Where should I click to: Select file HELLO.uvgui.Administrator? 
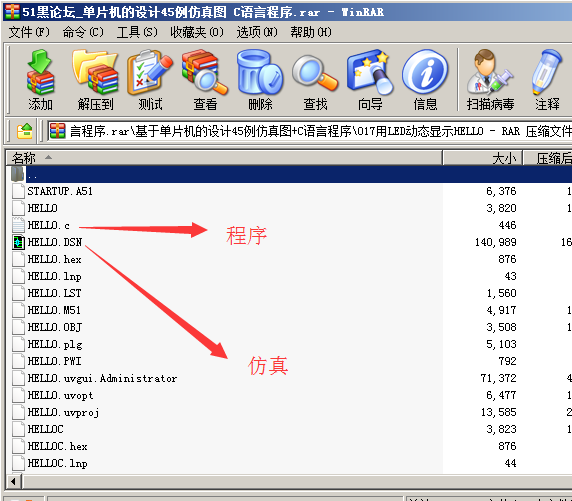tap(103, 378)
